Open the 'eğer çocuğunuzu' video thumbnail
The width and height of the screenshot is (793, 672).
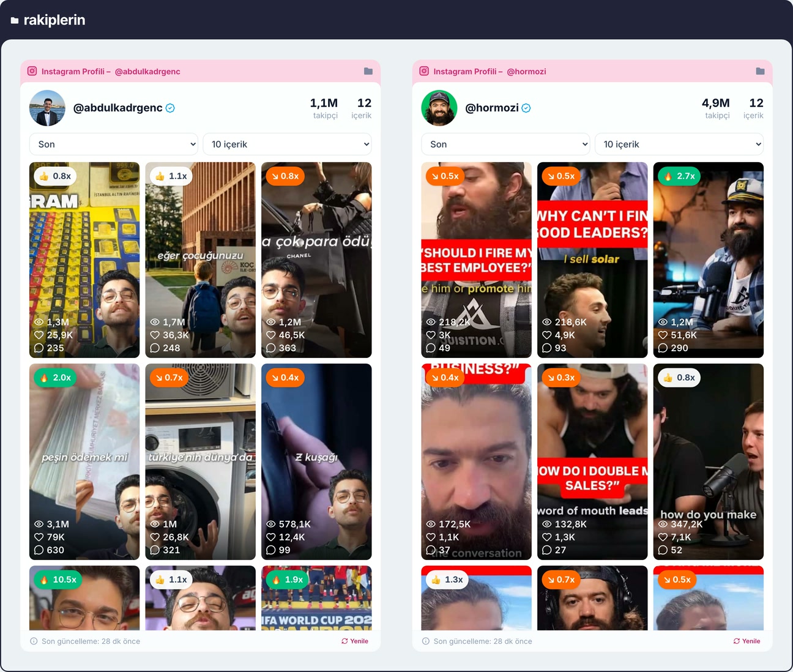click(201, 260)
